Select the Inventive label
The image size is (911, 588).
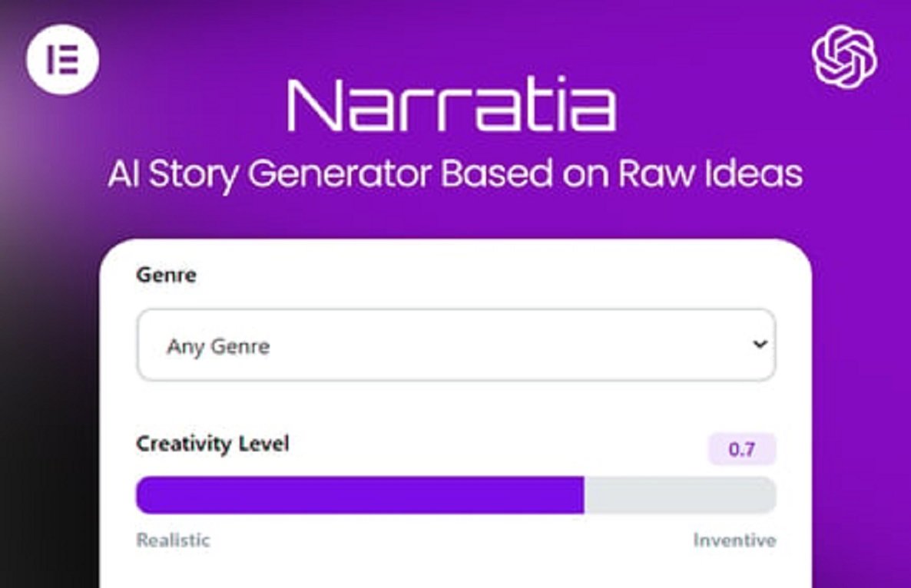pyautogui.click(x=733, y=540)
